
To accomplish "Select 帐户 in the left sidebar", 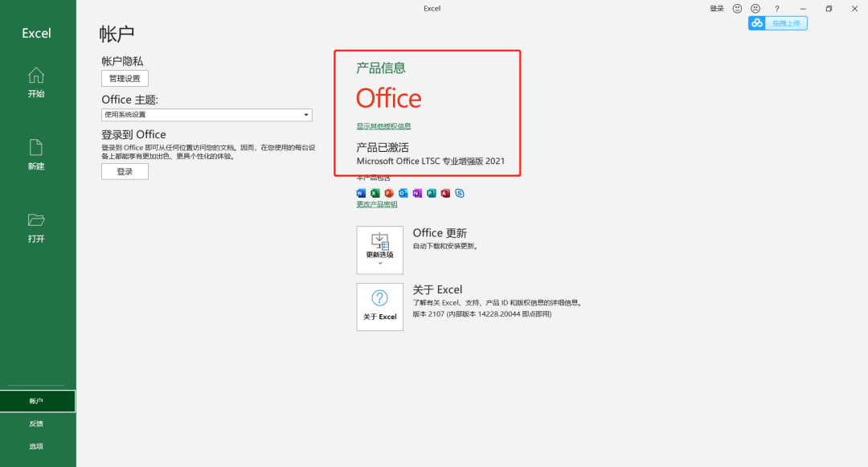I will (36, 401).
